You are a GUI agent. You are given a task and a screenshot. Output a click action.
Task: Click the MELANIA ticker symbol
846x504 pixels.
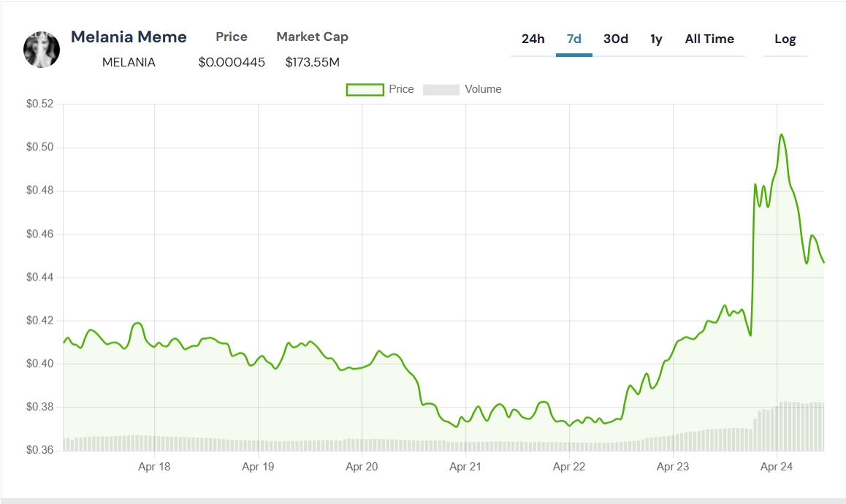point(129,62)
